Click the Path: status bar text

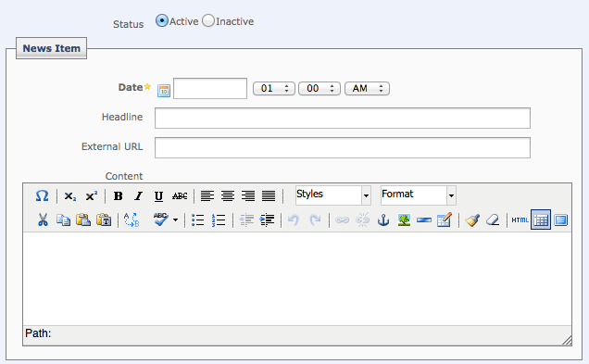click(x=38, y=333)
